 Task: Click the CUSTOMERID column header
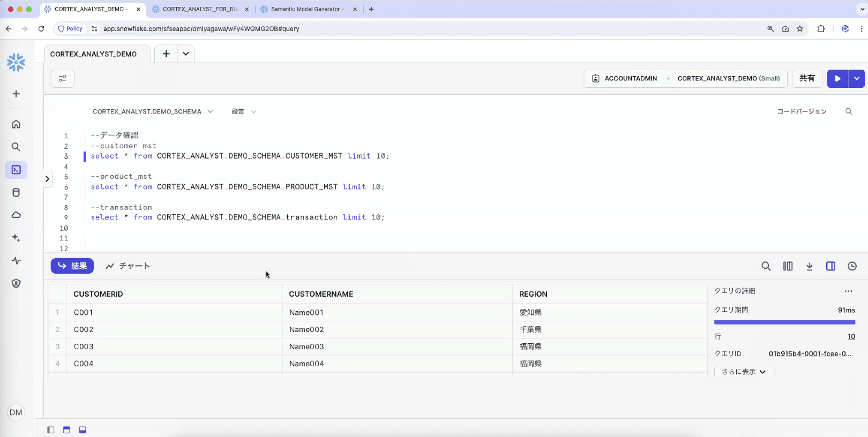tap(174, 294)
